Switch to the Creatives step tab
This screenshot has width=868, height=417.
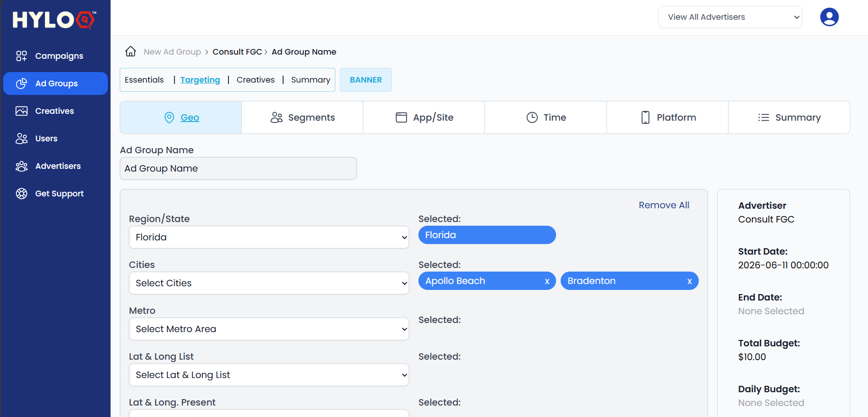pos(256,80)
